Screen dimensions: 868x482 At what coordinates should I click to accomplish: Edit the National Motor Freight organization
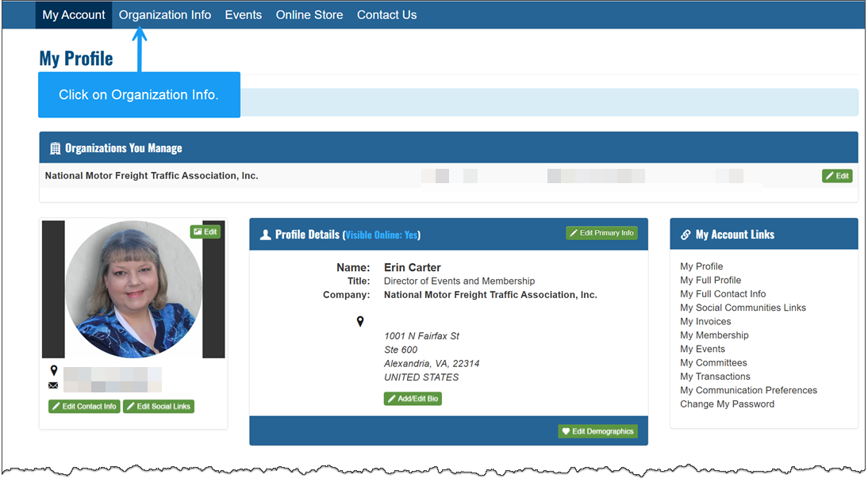point(837,176)
